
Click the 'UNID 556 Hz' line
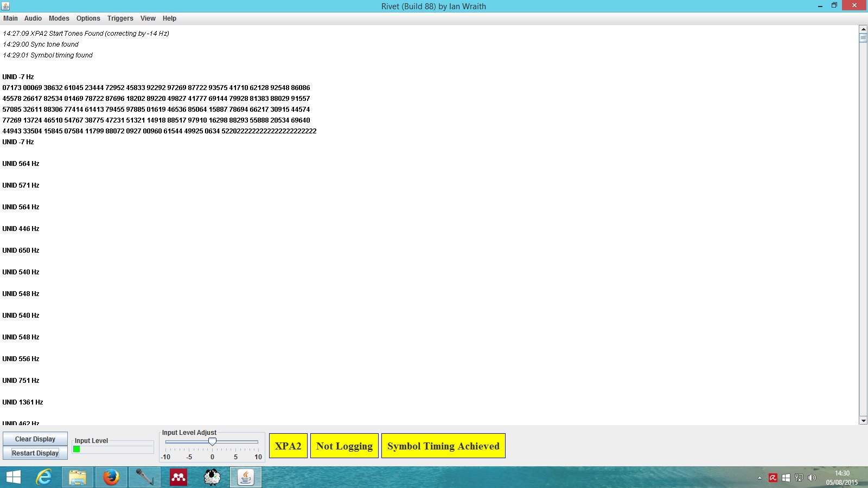pos(21,359)
